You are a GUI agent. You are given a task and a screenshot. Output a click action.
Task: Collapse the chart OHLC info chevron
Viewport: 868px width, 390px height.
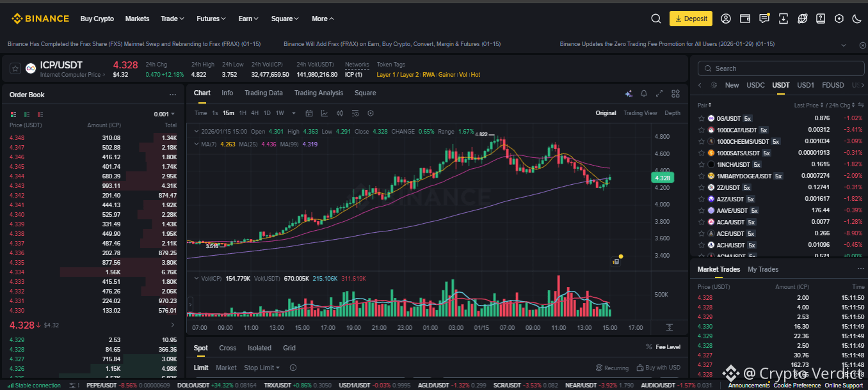pyautogui.click(x=195, y=131)
